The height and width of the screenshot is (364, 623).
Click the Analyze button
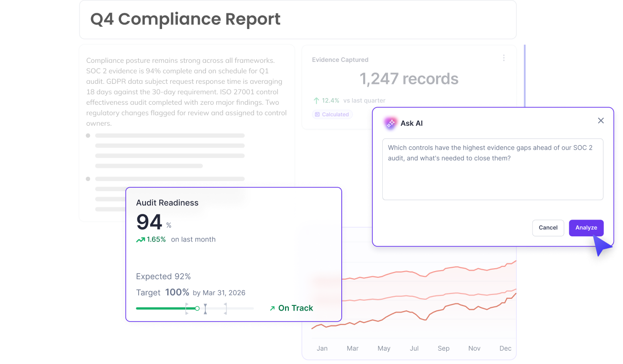[x=586, y=228]
